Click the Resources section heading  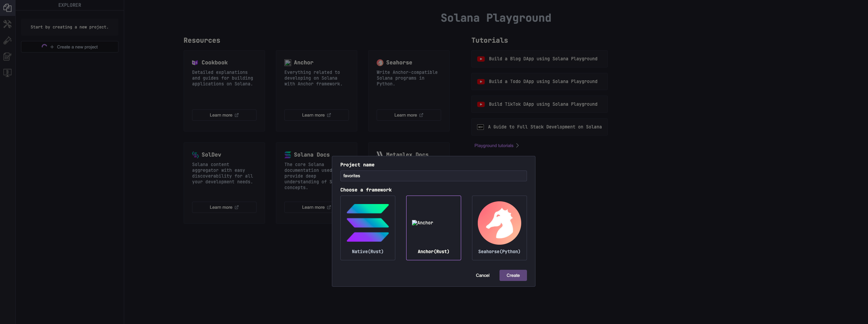pos(202,40)
